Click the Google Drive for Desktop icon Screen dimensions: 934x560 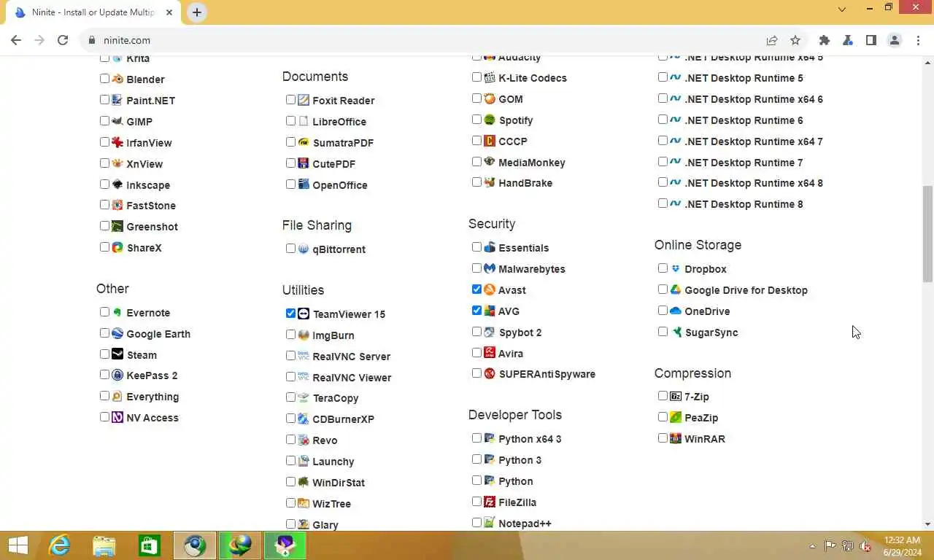coord(676,289)
